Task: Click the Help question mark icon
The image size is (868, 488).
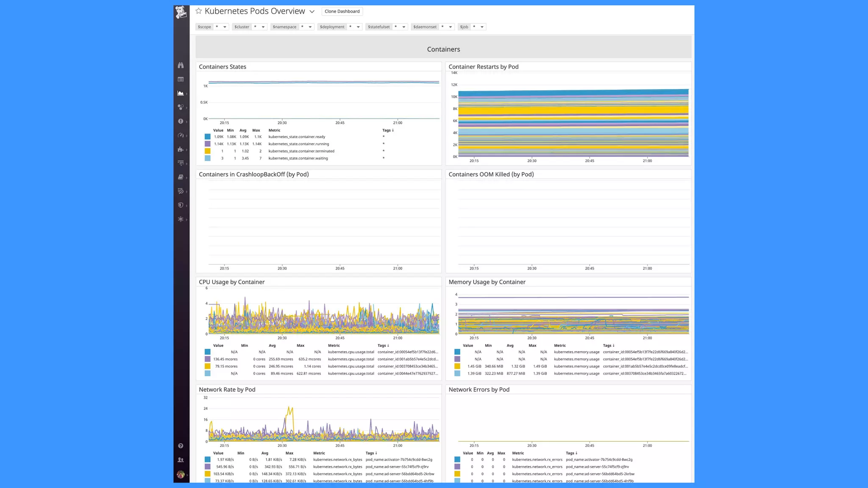Action: point(181,446)
